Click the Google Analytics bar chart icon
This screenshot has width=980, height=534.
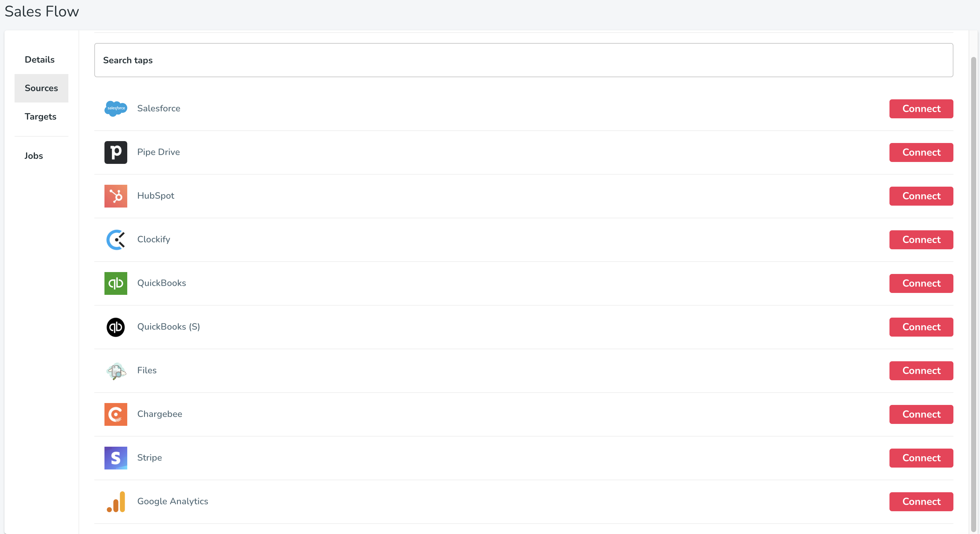[x=116, y=502]
